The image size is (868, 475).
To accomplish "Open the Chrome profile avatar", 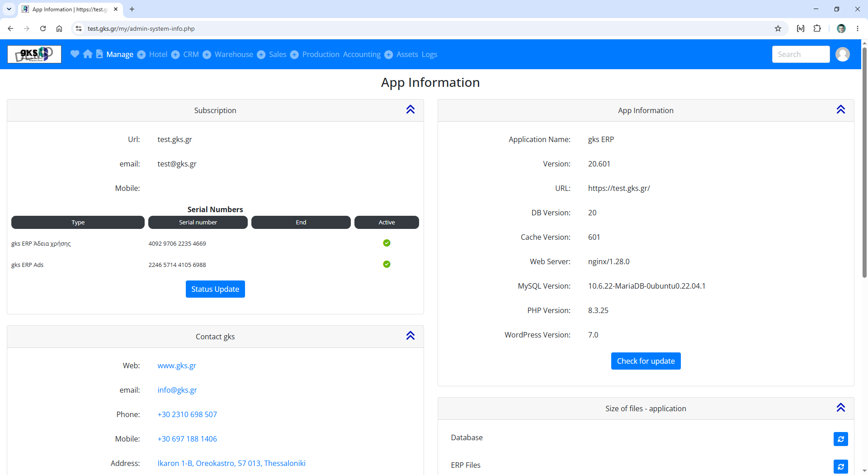I will (x=841, y=28).
